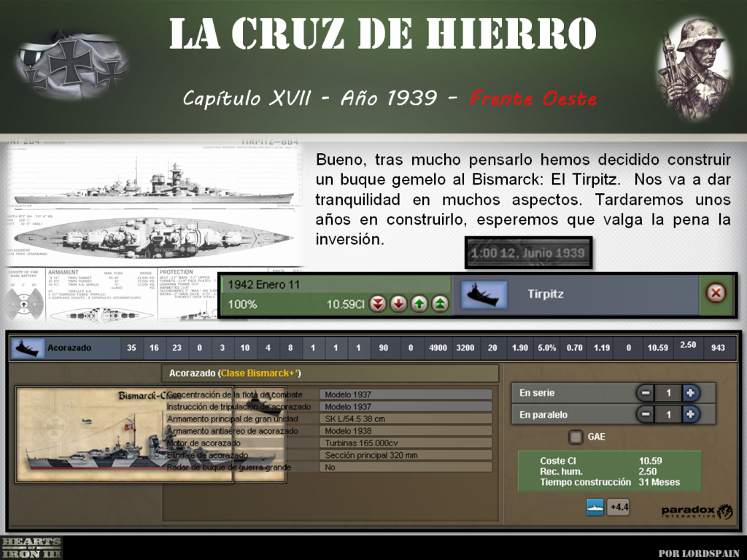Image resolution: width=747 pixels, height=560 pixels.
Task: Move Tirpitz down one in queue
Action: (x=399, y=303)
